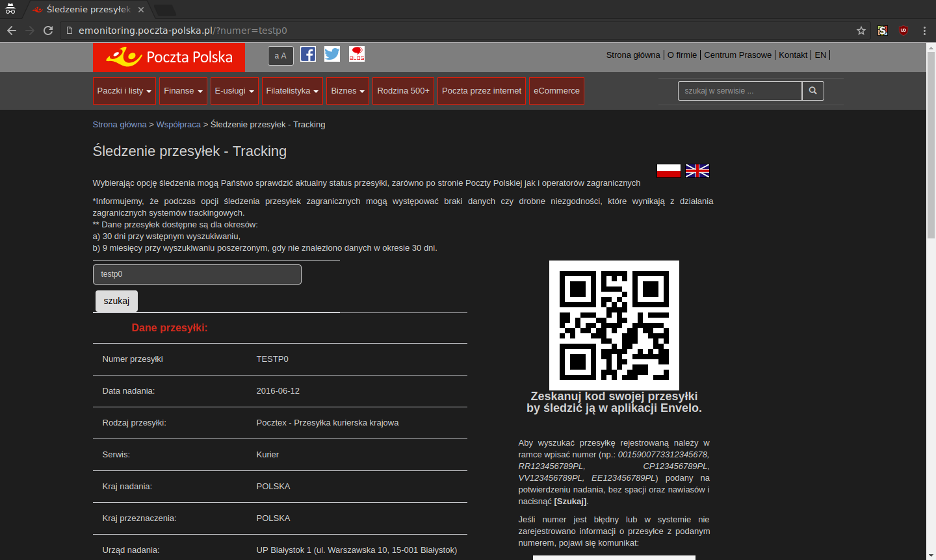Reload the page with the refresh icon

tap(48, 31)
